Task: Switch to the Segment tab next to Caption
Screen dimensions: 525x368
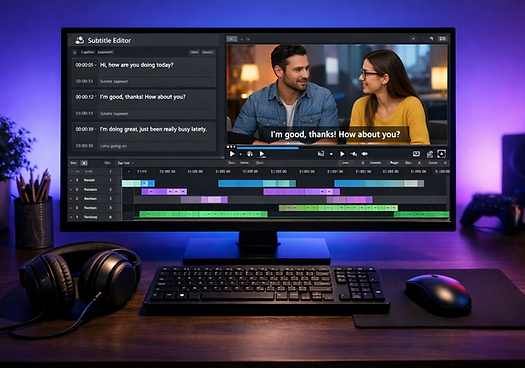Action: tap(105, 52)
